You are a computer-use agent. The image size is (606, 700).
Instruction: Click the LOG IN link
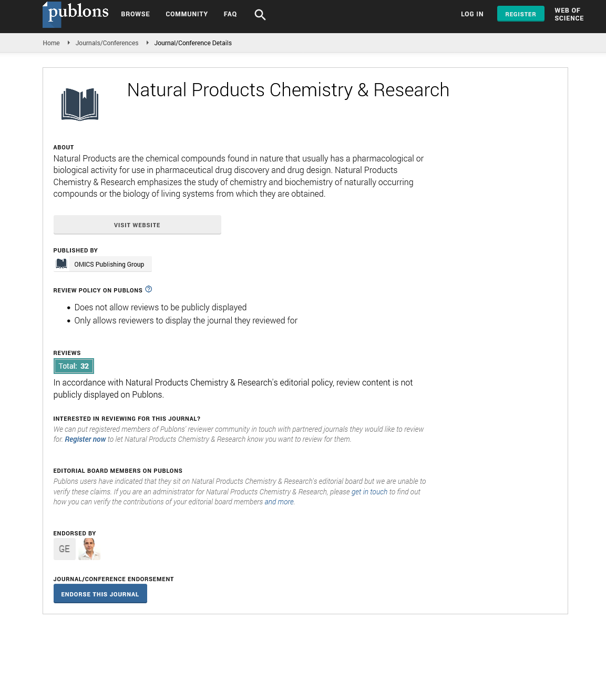pyautogui.click(x=472, y=14)
